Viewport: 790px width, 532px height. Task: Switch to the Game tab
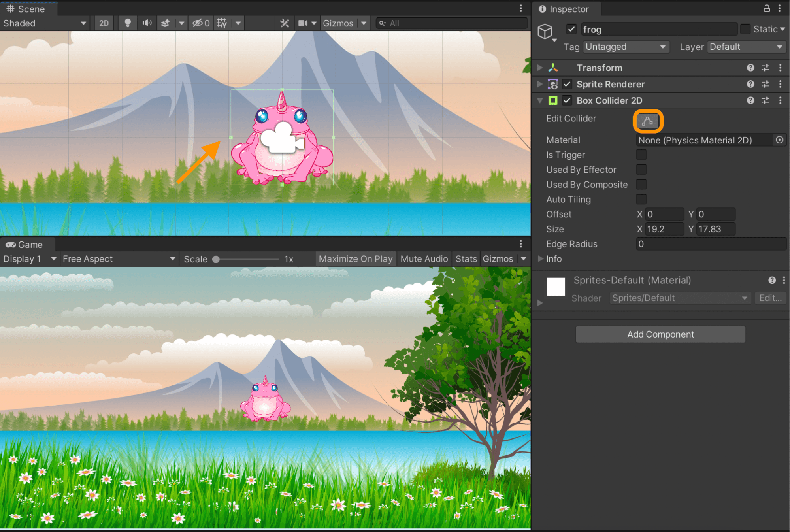[28, 244]
